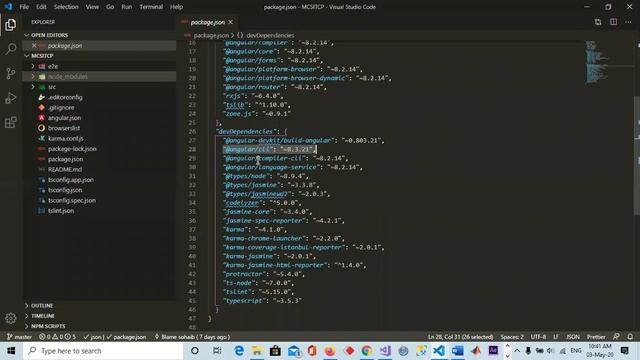This screenshot has width=640, height=360.
Task: Expand the Timeline section
Action: [27, 316]
